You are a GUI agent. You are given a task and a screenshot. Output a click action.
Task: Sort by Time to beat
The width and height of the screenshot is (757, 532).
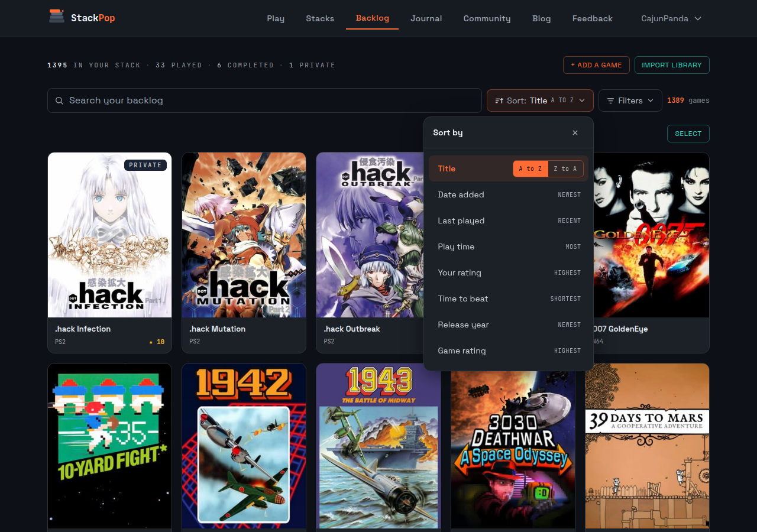509,299
